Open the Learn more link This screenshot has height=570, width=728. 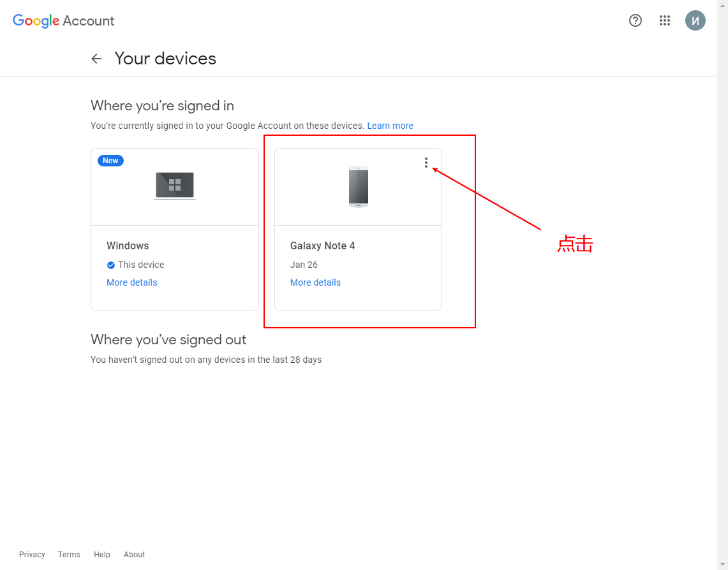pyautogui.click(x=390, y=126)
